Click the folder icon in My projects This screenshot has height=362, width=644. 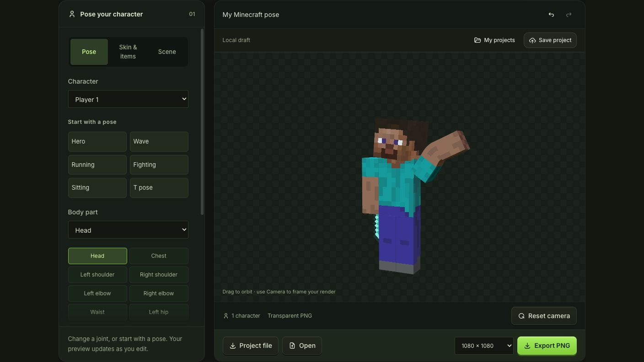[478, 40]
